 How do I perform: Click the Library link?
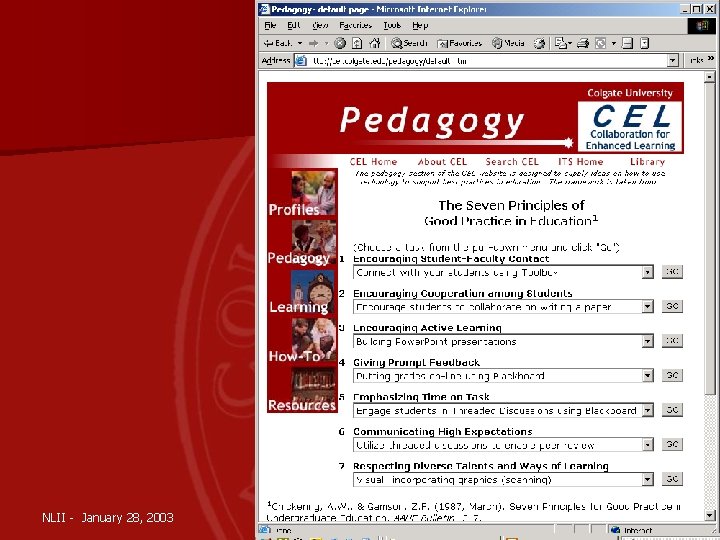pyautogui.click(x=647, y=162)
